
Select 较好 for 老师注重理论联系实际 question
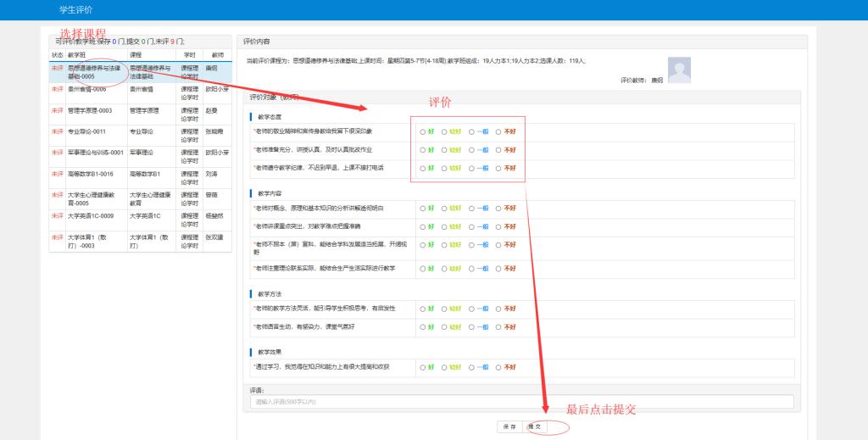pyautogui.click(x=444, y=268)
